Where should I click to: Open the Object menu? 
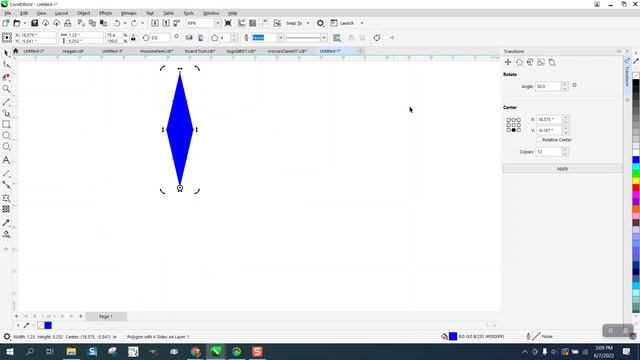[84, 13]
